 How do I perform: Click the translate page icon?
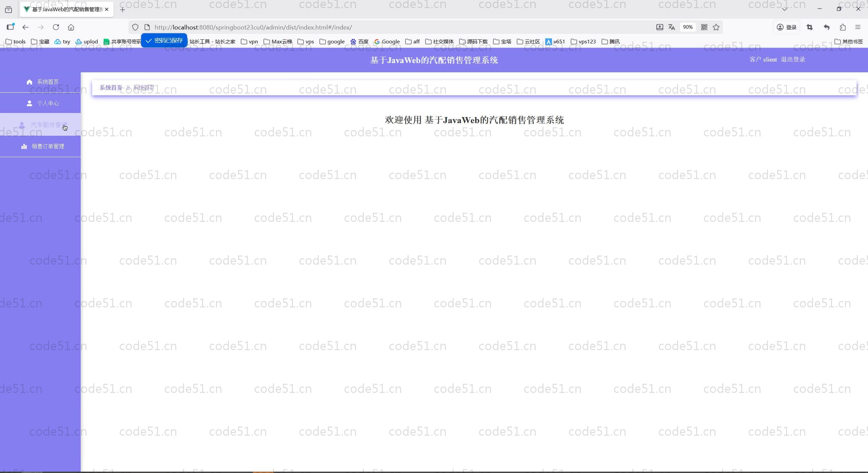pyautogui.click(x=671, y=27)
